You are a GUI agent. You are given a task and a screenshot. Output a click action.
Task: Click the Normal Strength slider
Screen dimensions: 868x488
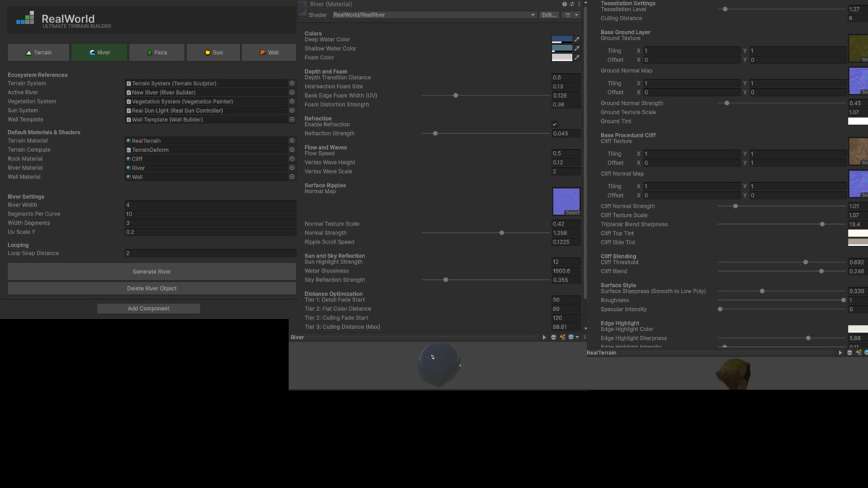click(x=485, y=233)
